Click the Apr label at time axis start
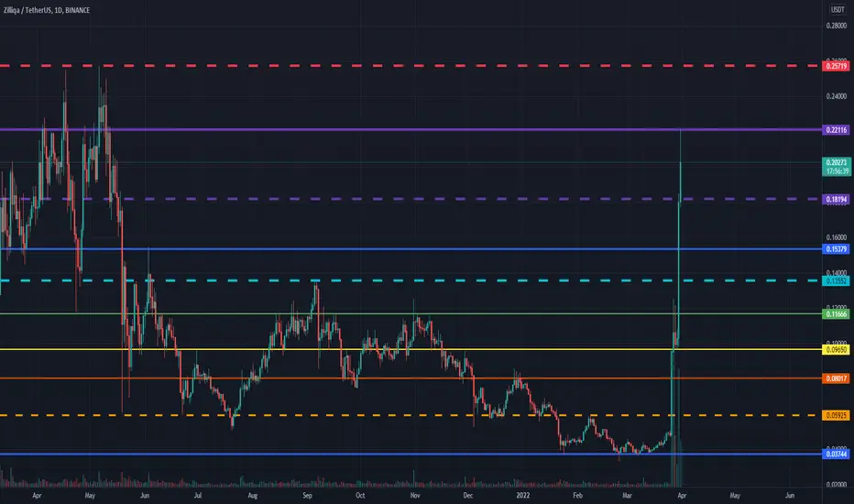Viewport: 854px width, 504px height. point(37,496)
